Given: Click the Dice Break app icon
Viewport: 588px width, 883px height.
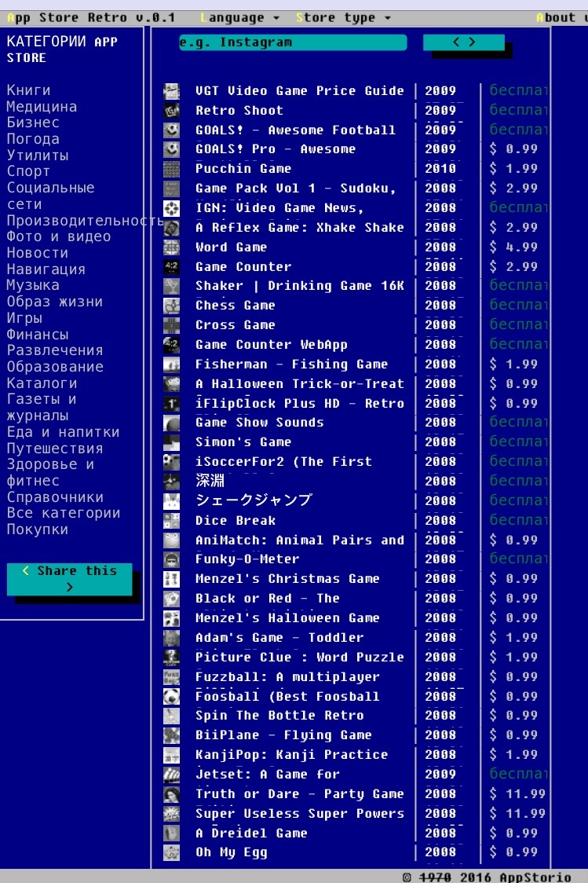Looking at the screenshot, I should [171, 520].
